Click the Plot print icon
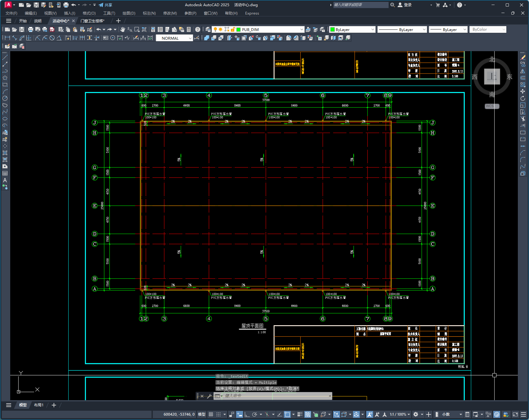529x420 pixels. point(31,29)
